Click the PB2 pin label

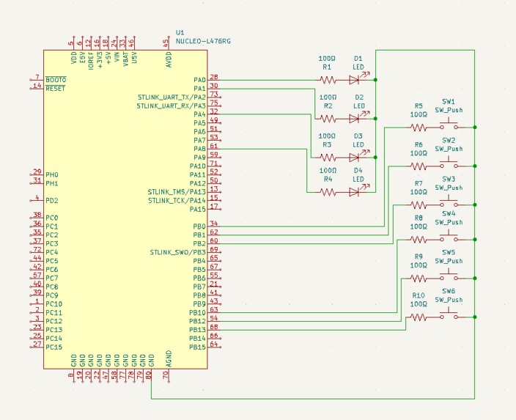coord(199,243)
